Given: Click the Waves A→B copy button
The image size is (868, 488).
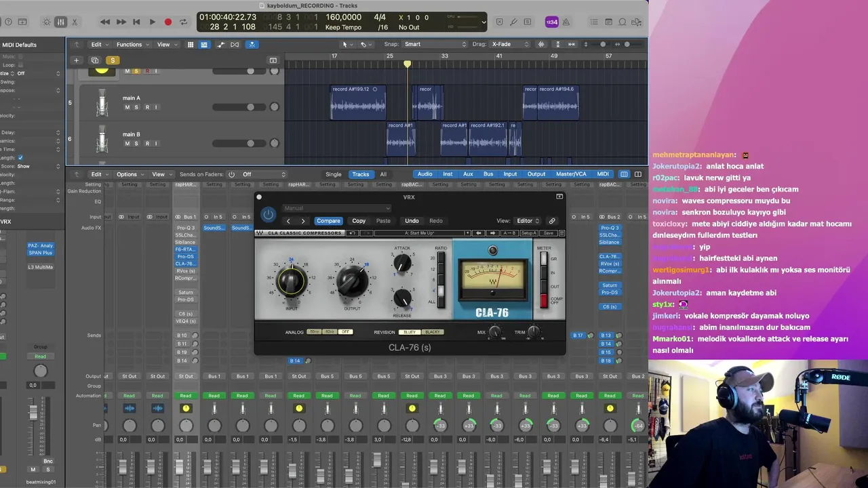Looking at the screenshot, I should click(509, 233).
